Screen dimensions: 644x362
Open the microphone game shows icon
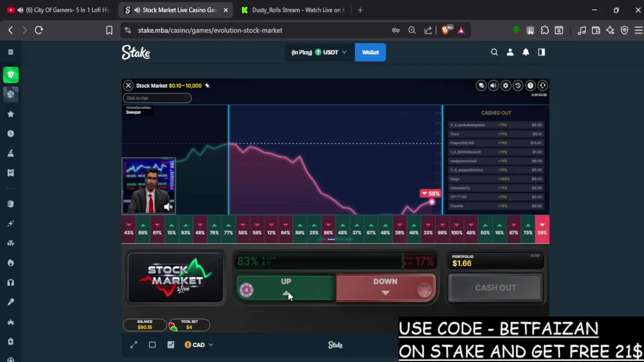tap(11, 302)
